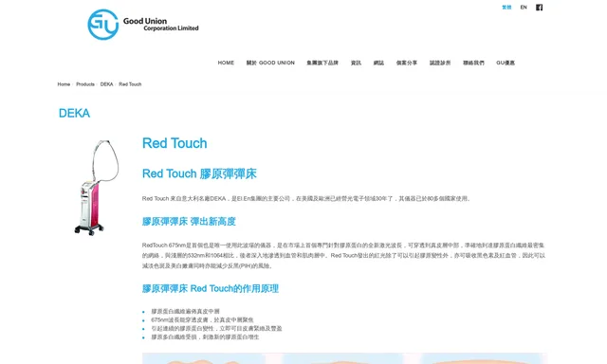Open the Red Touch machine product image

point(97,188)
